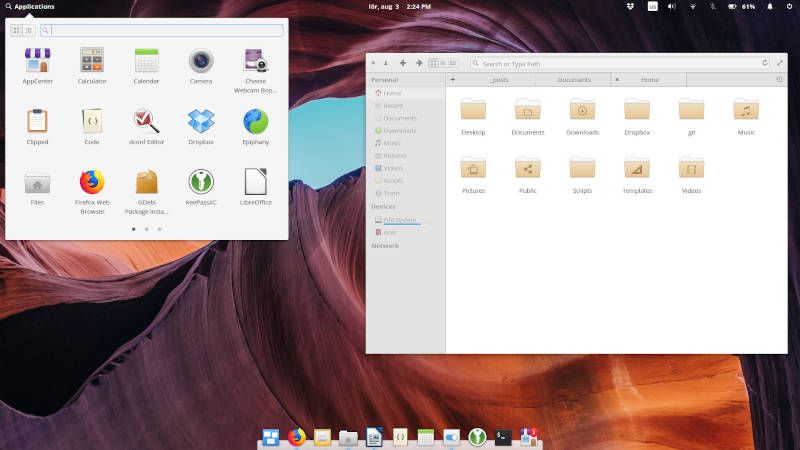
Task: Select the Templates folder
Action: click(x=637, y=175)
